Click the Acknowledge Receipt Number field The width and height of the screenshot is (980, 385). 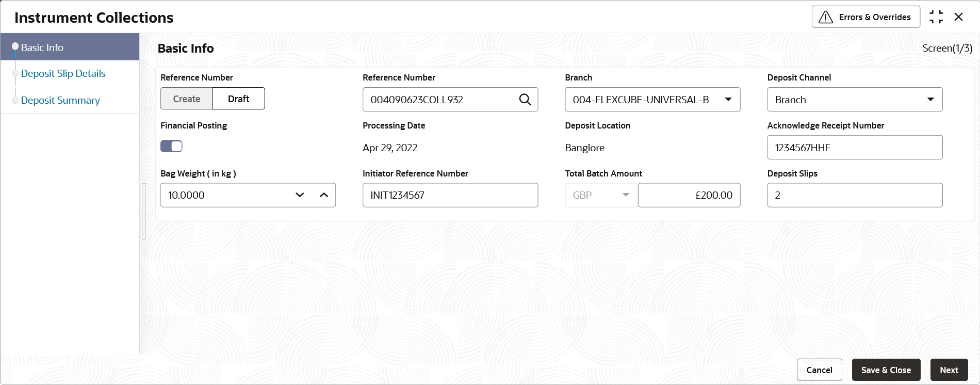coord(854,148)
